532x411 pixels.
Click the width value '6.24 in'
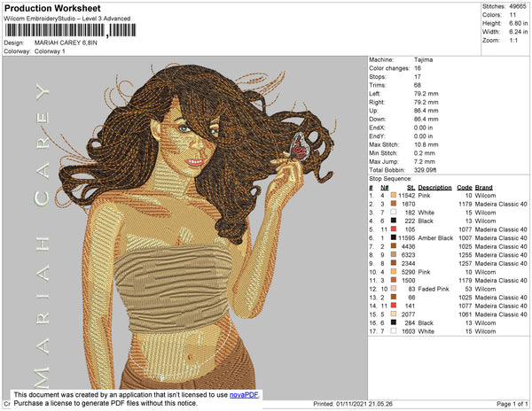coord(518,32)
